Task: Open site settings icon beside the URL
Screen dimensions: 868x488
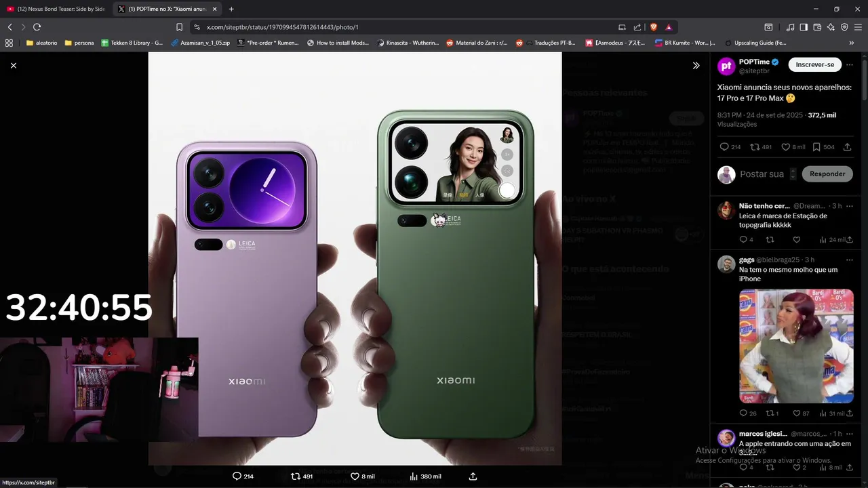Action: click(x=197, y=27)
